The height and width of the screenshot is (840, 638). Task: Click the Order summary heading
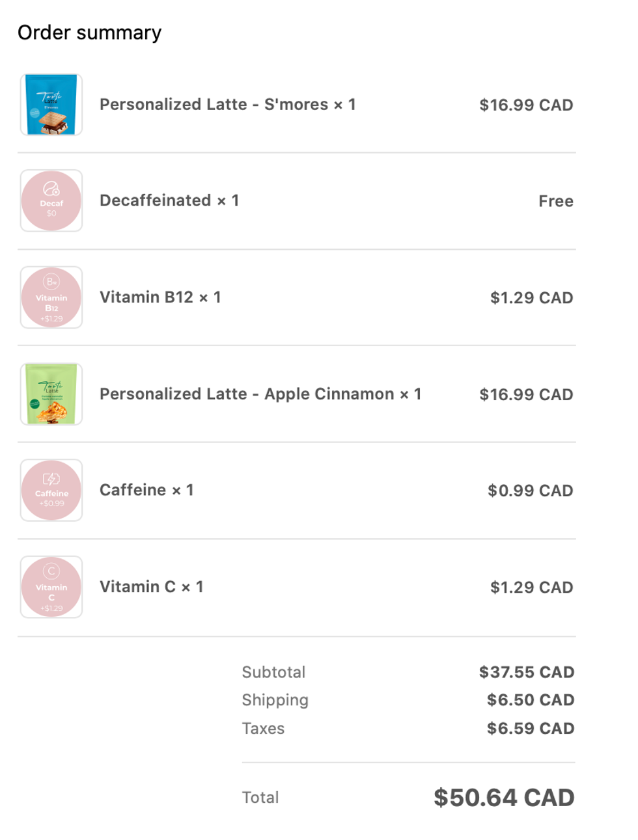(90, 33)
